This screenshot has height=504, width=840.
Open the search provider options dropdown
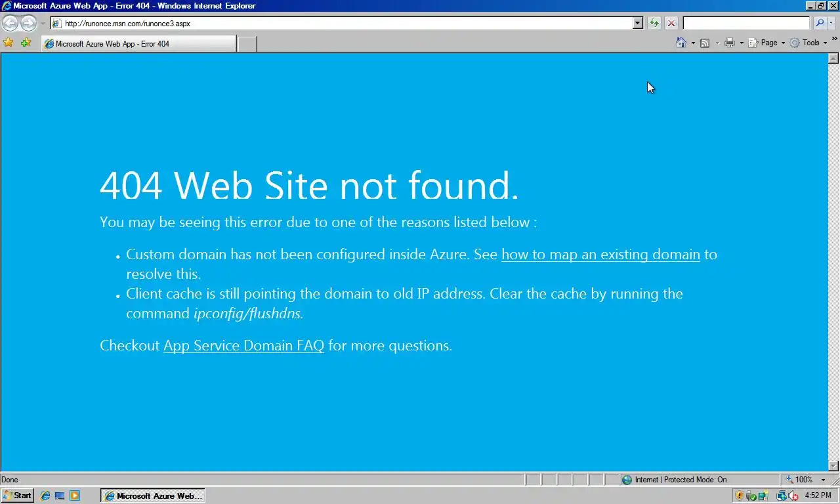pos(831,24)
